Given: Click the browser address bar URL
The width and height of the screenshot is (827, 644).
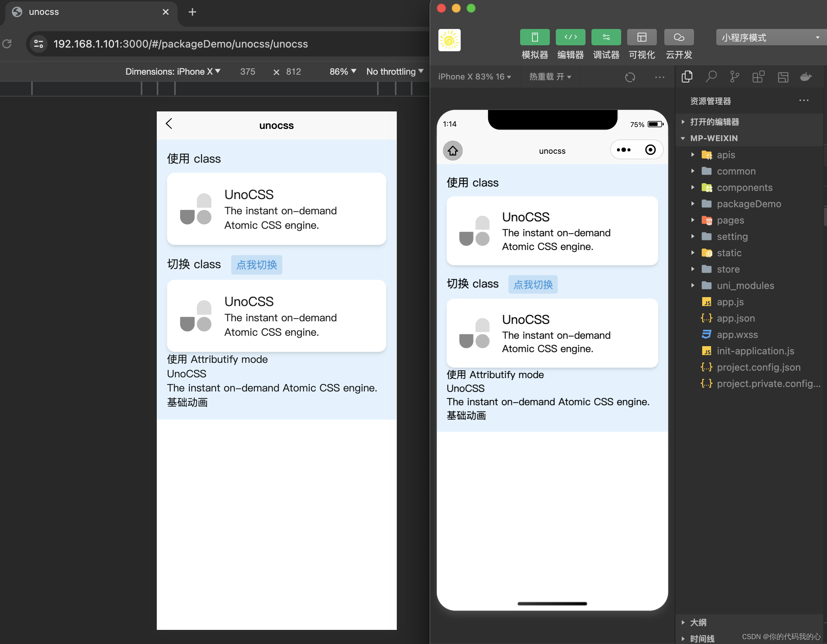Looking at the screenshot, I should coord(180,44).
